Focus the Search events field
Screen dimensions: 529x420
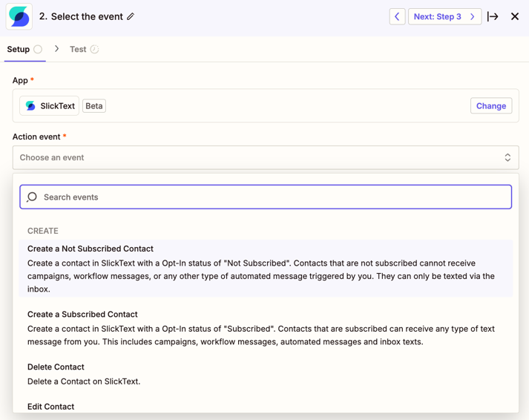266,197
